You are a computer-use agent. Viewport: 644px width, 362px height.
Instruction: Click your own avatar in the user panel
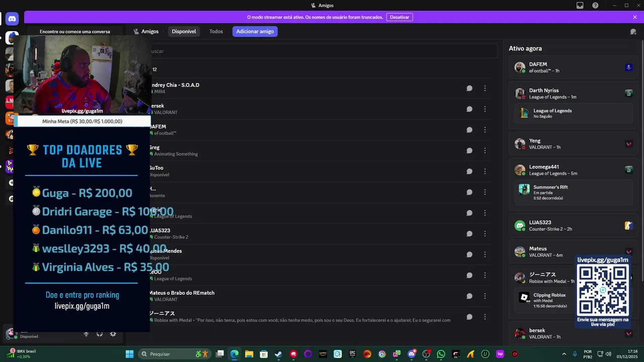pyautogui.click(x=10, y=333)
